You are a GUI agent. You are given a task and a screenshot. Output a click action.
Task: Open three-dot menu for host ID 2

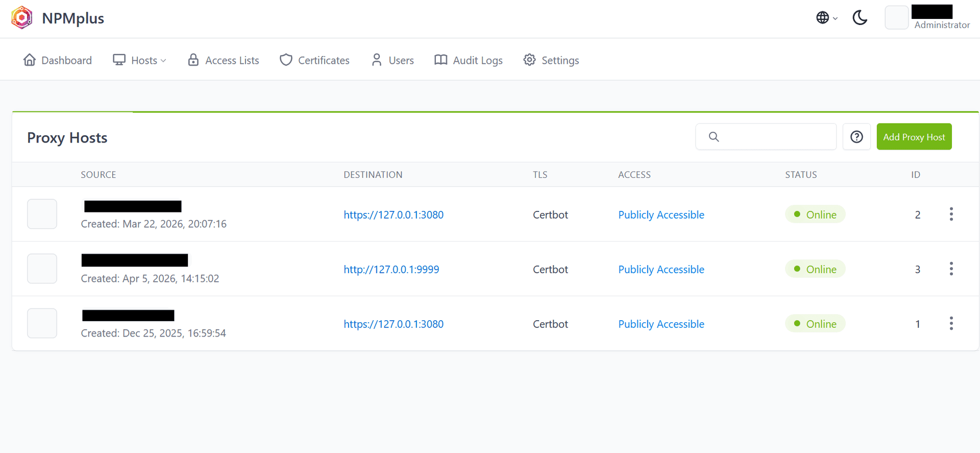[x=951, y=214]
